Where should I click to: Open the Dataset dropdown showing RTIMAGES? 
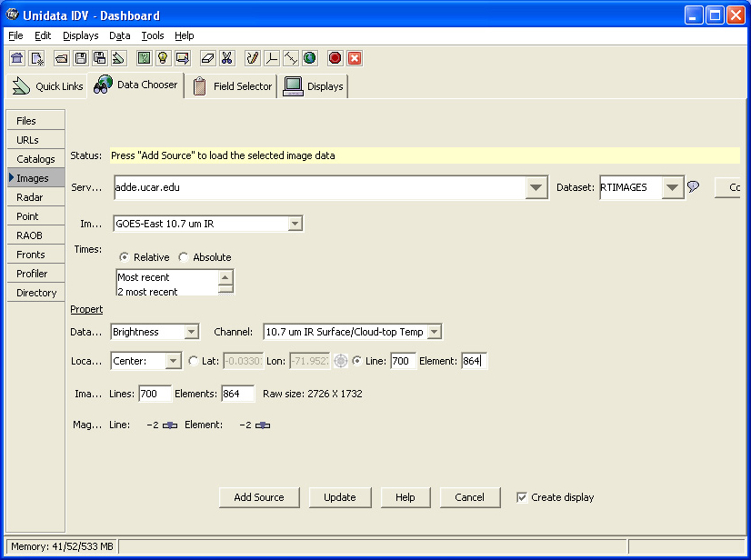coord(673,187)
